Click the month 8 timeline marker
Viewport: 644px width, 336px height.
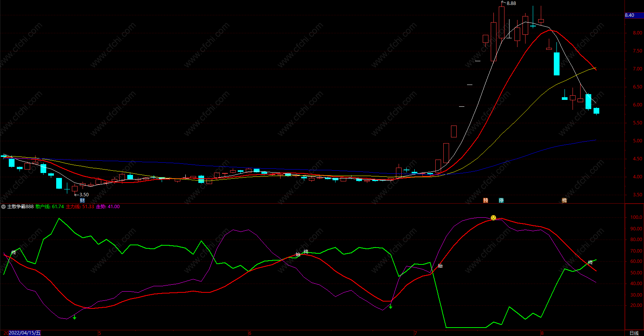pos(542,333)
